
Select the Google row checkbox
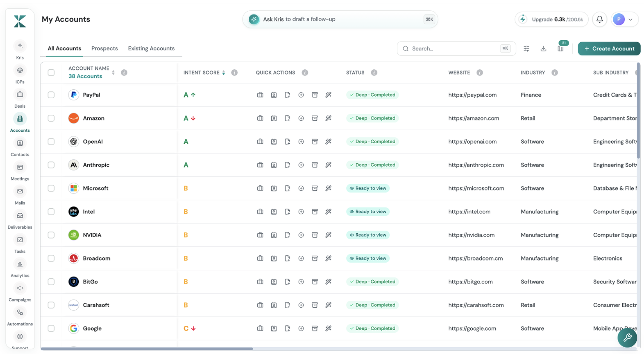tap(51, 329)
